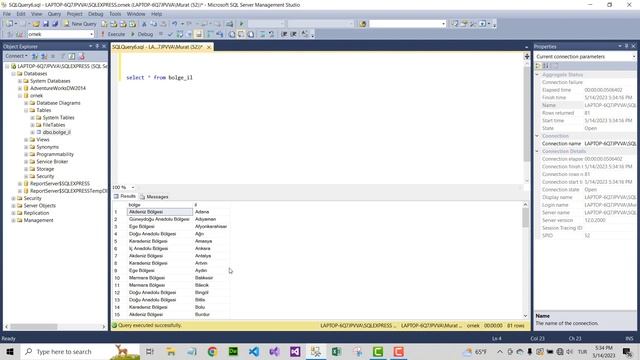
Task: Click the Type here to search box
Action: (63, 351)
